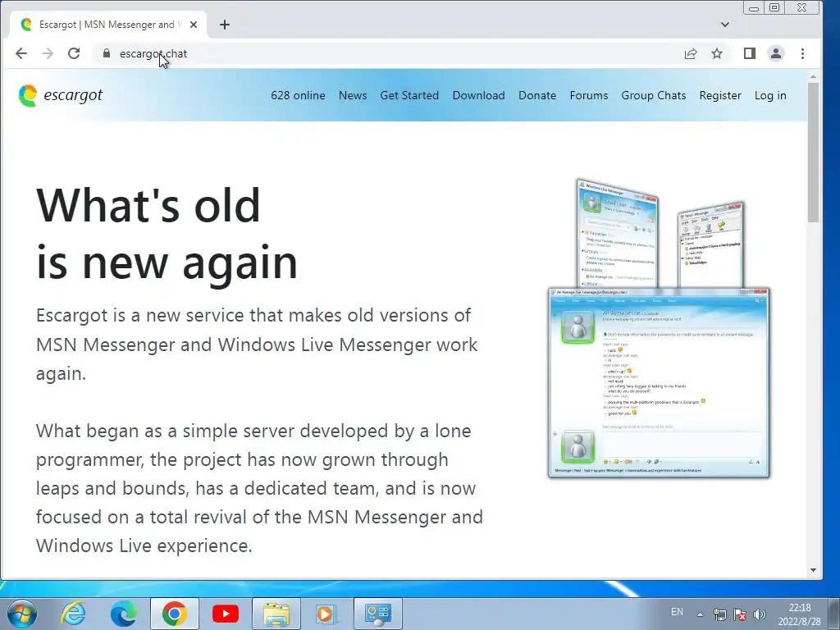View site info via the lock icon
Screen dimensions: 840x630
107,53
